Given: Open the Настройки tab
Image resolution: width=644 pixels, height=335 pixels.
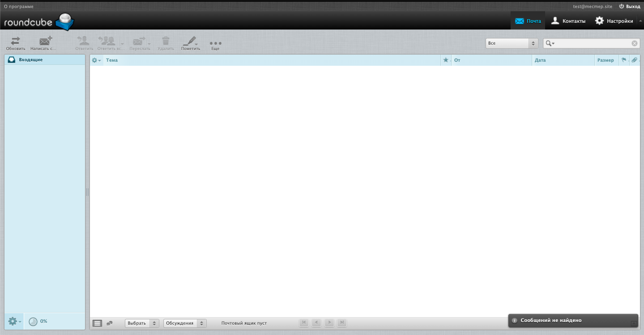Looking at the screenshot, I should (x=614, y=21).
